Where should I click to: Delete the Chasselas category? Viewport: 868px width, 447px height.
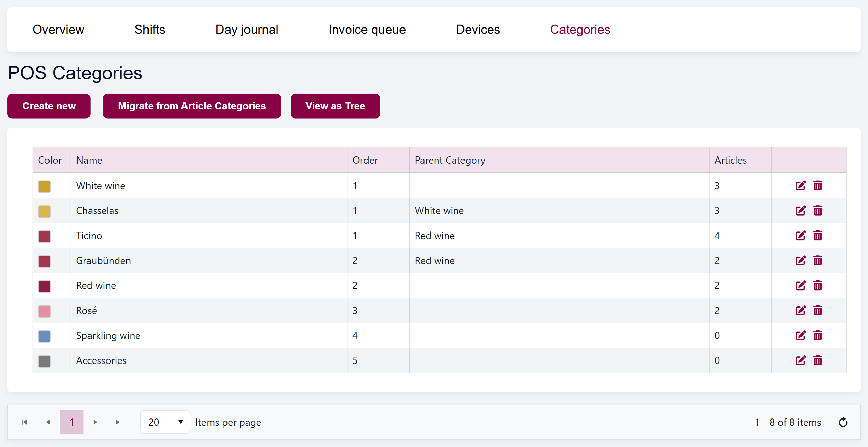coord(818,211)
